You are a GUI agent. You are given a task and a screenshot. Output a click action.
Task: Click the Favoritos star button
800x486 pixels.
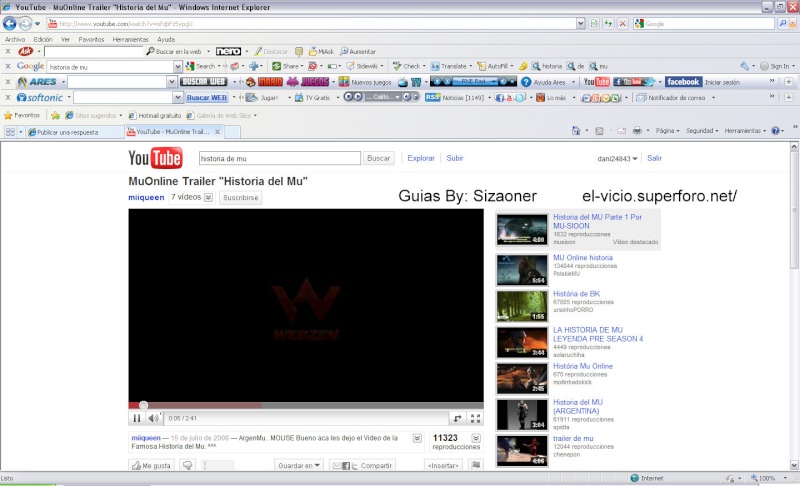tap(22, 115)
